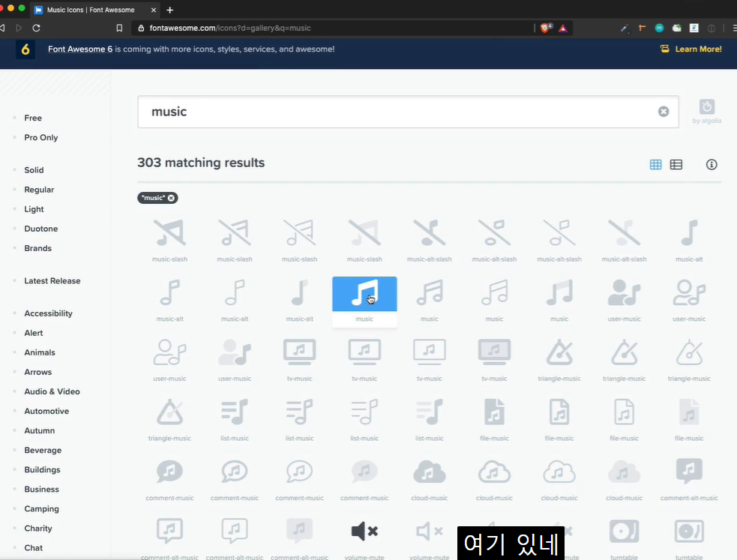Open the solid music-slash icon

pos(169,233)
